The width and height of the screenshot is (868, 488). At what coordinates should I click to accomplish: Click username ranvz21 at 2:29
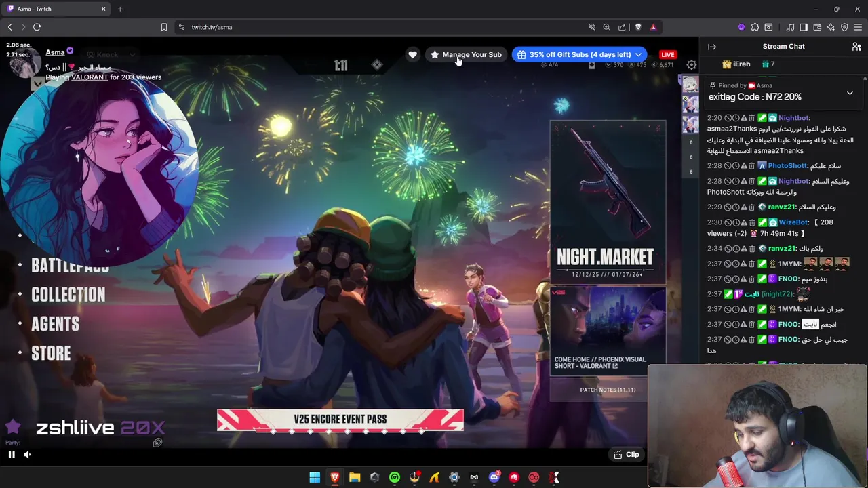783,207
